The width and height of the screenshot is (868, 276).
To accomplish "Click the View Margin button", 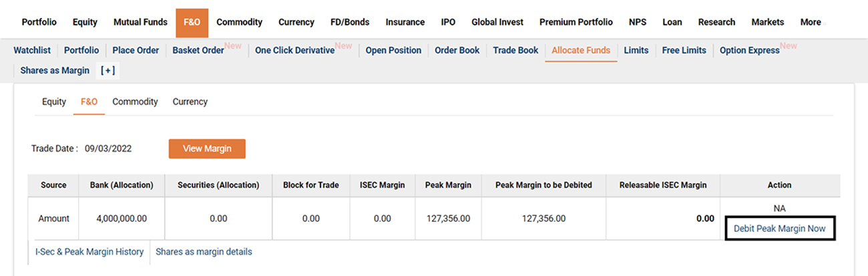I will click(207, 148).
